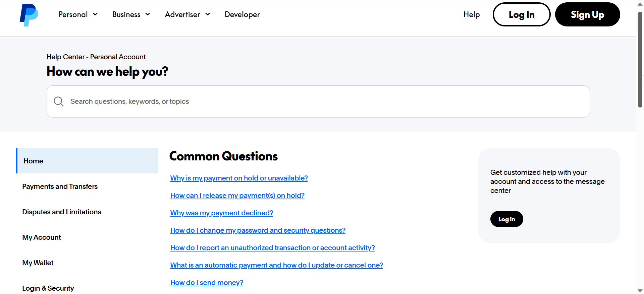Open 'Why was my payment declined?' link
This screenshot has width=644, height=294.
coord(221,213)
